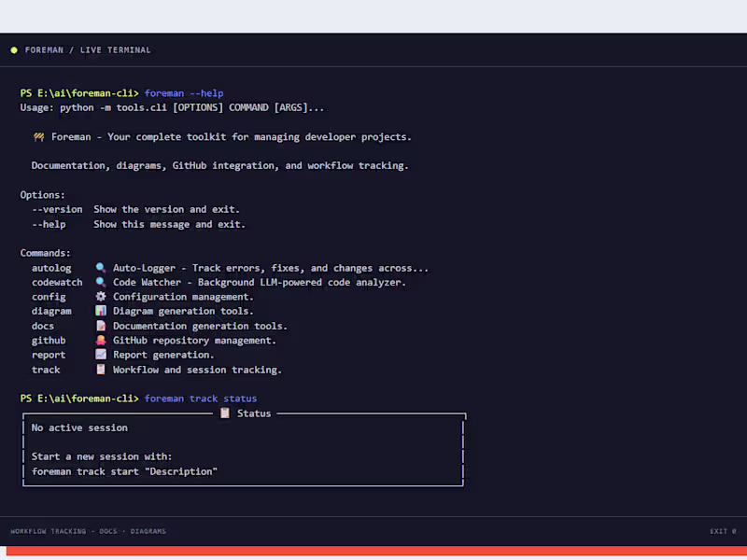Viewport: 747px width, 560px height.
Task: Click the first 'PS E:\ai\foreman-cli>' prompt
Action: point(79,93)
